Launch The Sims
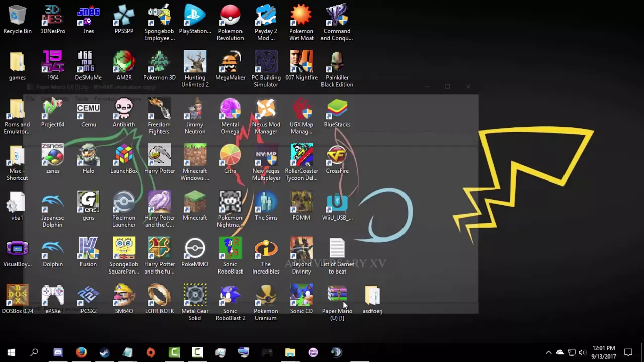The width and height of the screenshot is (644, 362). (266, 207)
